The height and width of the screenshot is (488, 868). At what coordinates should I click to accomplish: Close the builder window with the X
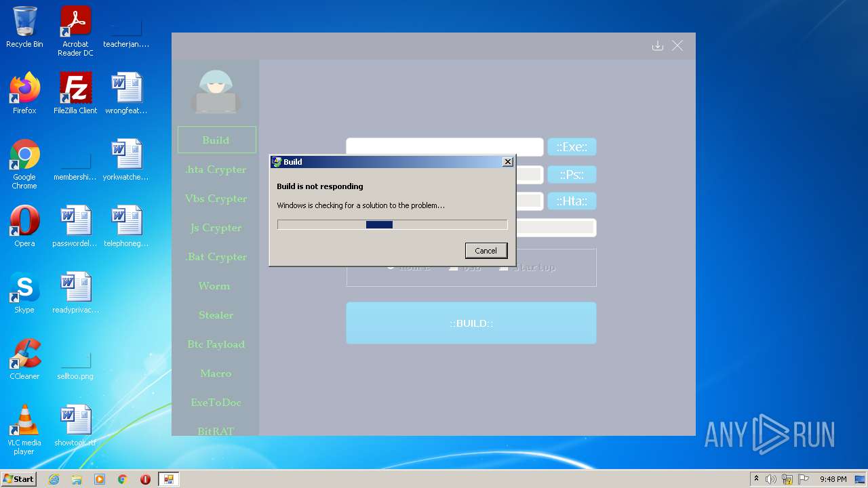coord(677,45)
